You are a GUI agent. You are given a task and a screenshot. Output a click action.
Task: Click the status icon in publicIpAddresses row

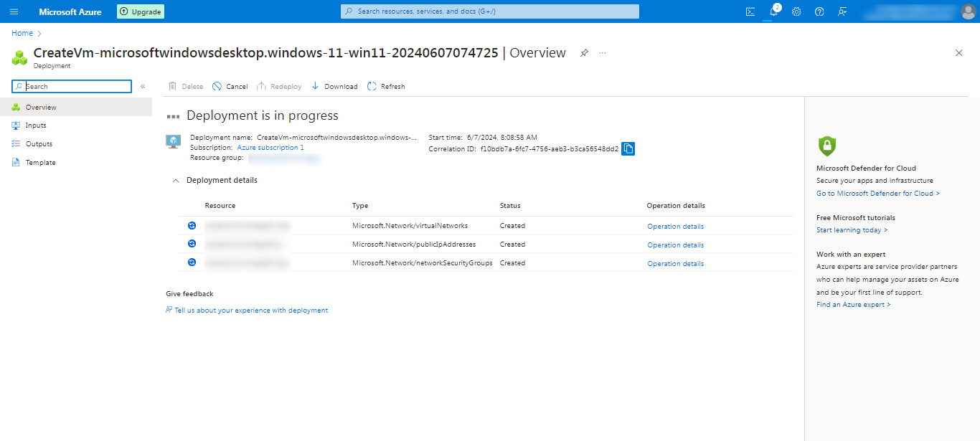coord(192,244)
